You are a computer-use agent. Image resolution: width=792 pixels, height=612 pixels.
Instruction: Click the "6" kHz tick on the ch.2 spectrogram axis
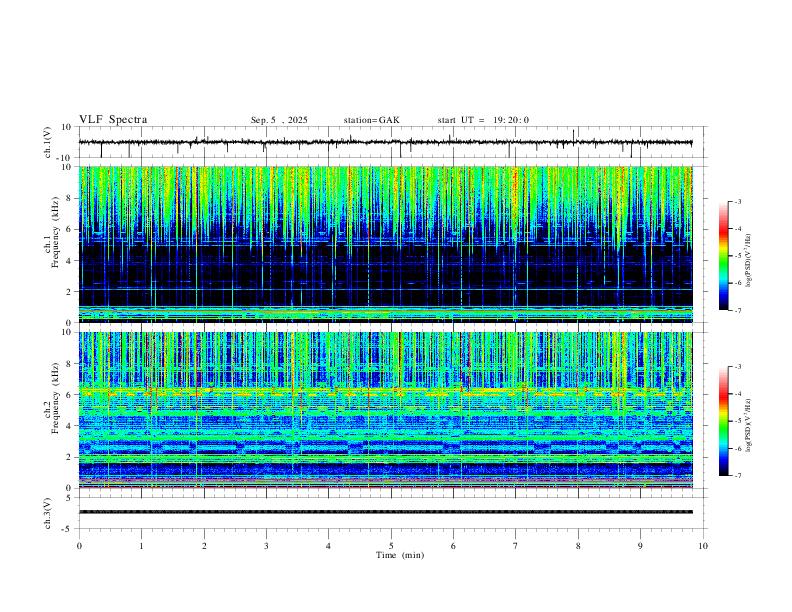coord(70,394)
